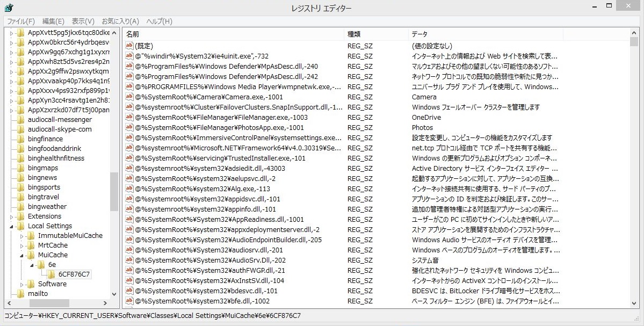
Task: Click folder icon of MuiCache key
Action: pyautogui.click(x=31, y=255)
